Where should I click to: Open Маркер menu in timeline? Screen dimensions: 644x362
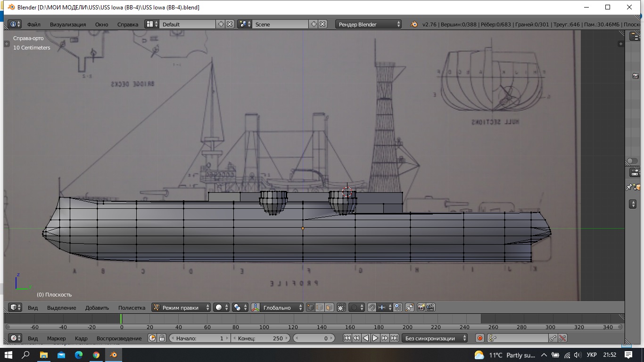click(x=57, y=338)
